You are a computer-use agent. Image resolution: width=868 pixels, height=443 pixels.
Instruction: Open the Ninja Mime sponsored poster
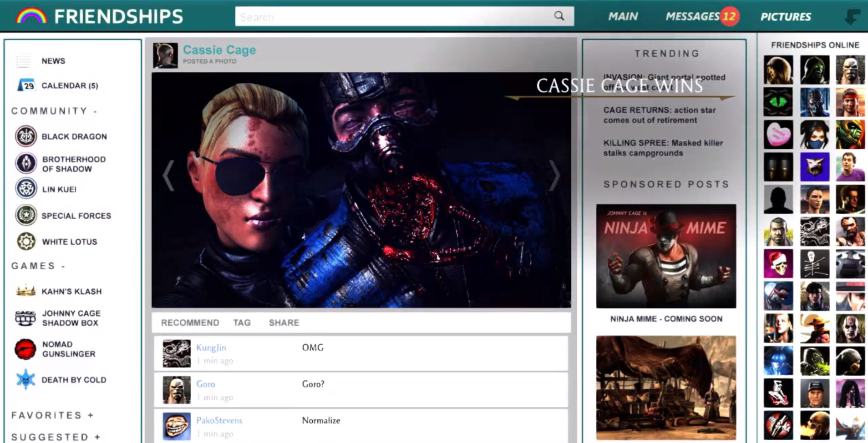(x=666, y=256)
